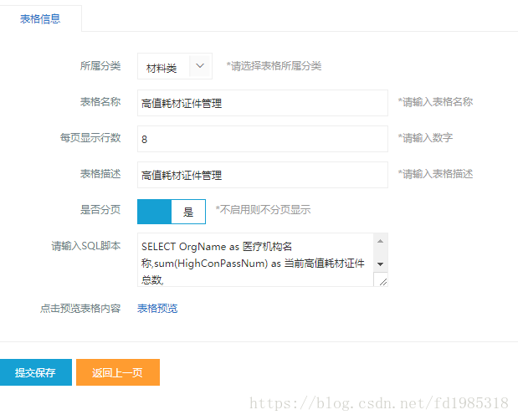Click the 每页显示行数 input containing 8
Screen dimensions: 518x420
tap(263, 139)
